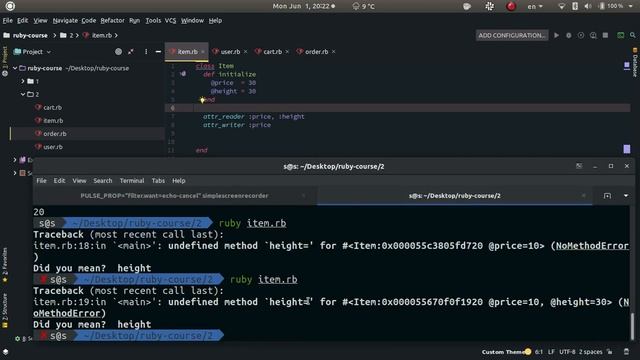Click the Debug bug icon in toolbar

pyautogui.click(x=569, y=36)
